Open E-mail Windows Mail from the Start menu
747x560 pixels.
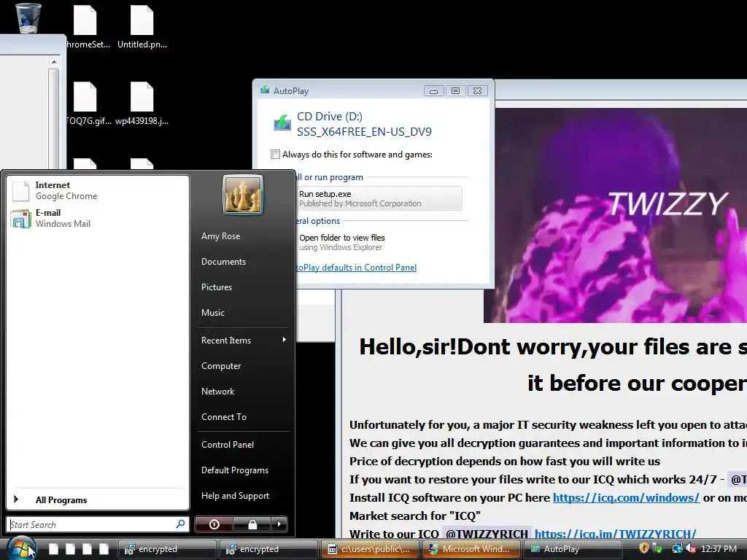point(97,218)
